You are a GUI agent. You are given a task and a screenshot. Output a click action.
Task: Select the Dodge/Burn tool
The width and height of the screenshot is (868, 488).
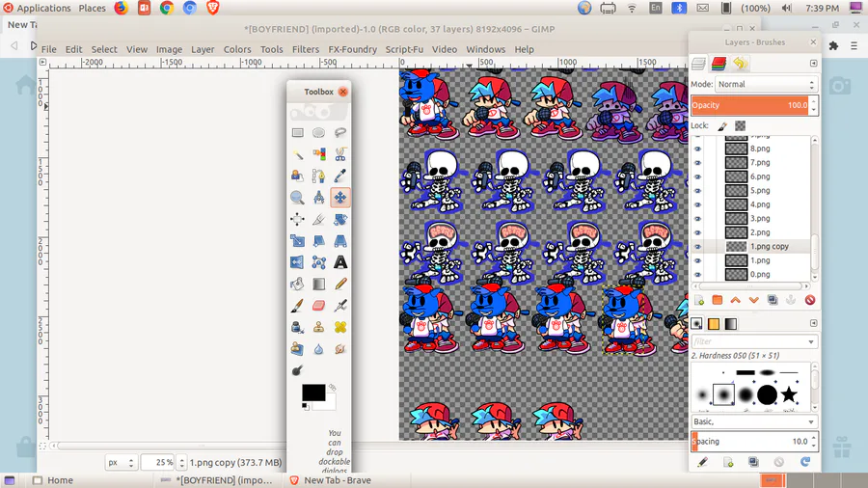(x=297, y=370)
